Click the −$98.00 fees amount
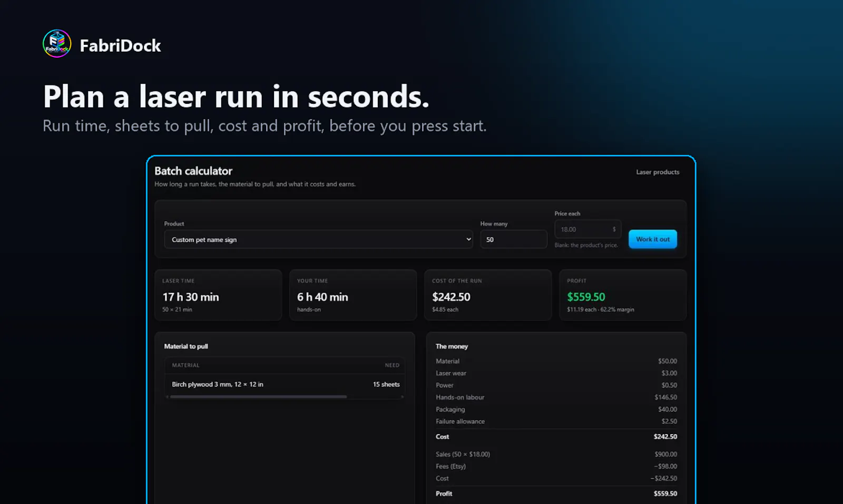Image resolution: width=843 pixels, height=504 pixels. pos(665,466)
